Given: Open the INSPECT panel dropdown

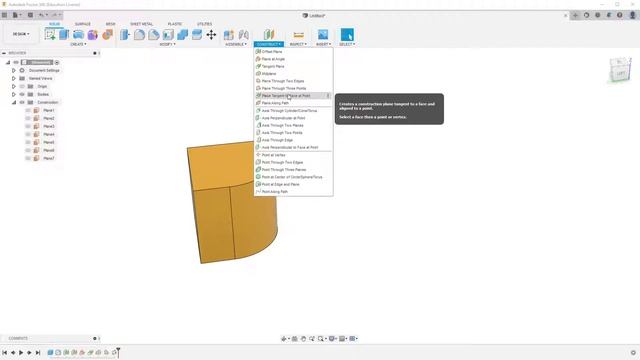Looking at the screenshot, I should tap(298, 44).
